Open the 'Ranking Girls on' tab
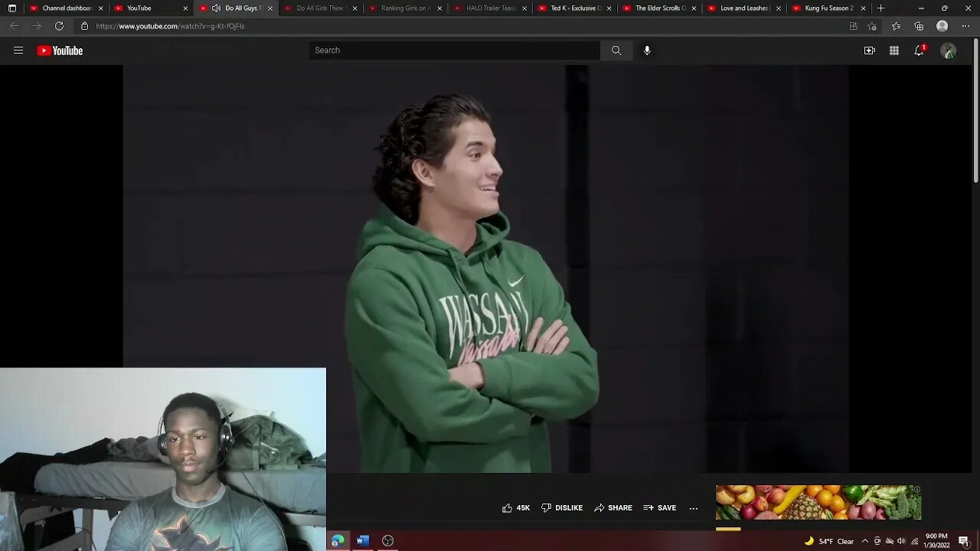This screenshot has height=551, width=980. [406, 8]
